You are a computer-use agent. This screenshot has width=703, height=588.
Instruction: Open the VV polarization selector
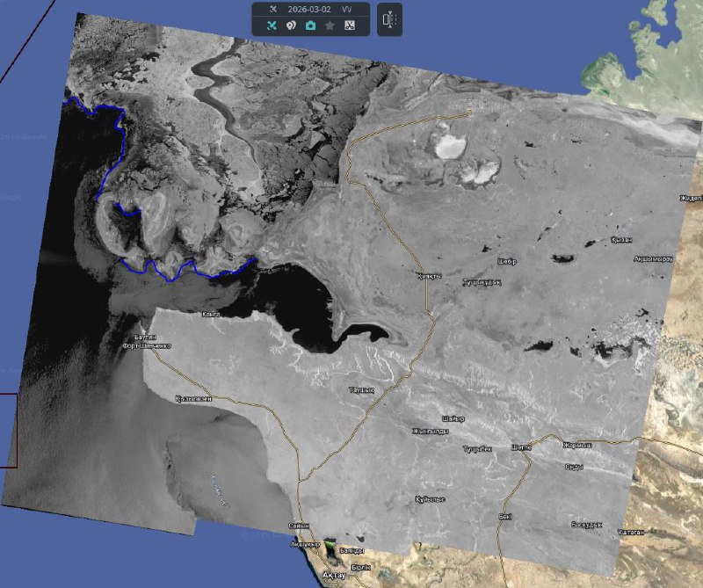click(x=346, y=10)
